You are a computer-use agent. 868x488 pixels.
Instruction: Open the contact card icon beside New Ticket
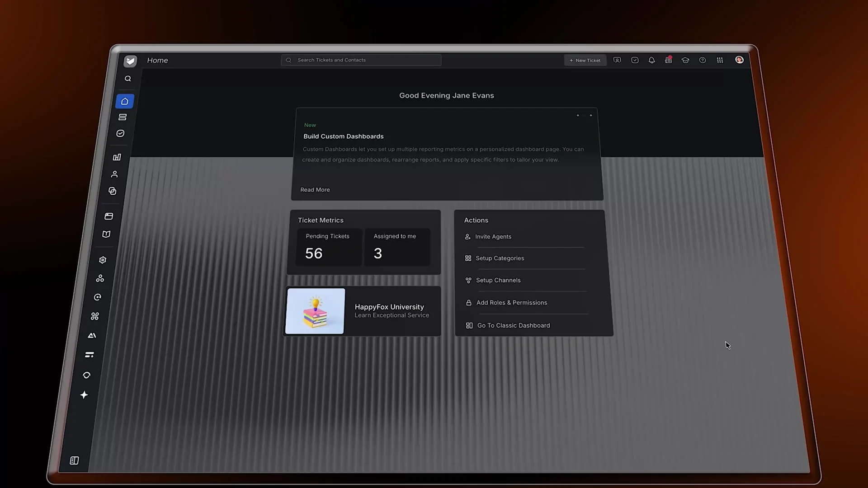coord(617,60)
